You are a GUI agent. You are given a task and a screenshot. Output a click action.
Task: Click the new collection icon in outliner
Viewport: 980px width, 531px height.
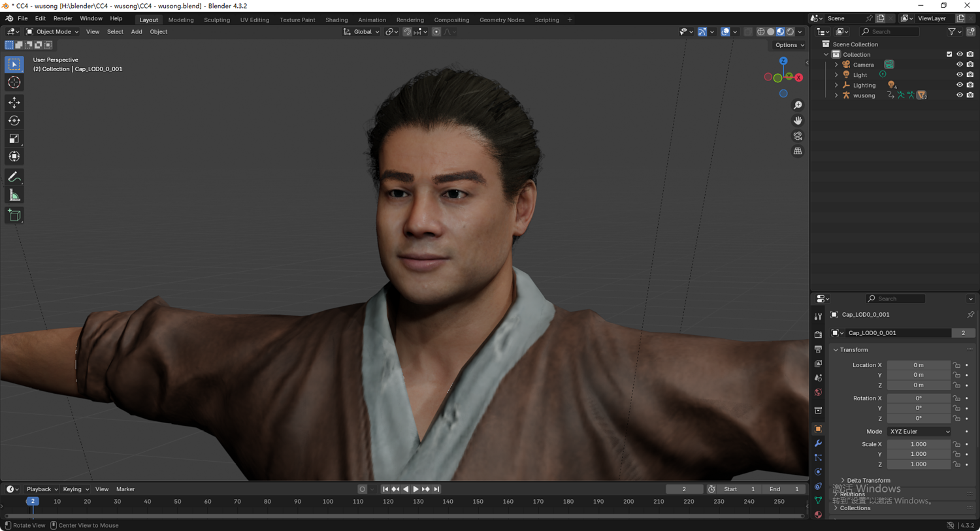(971, 31)
